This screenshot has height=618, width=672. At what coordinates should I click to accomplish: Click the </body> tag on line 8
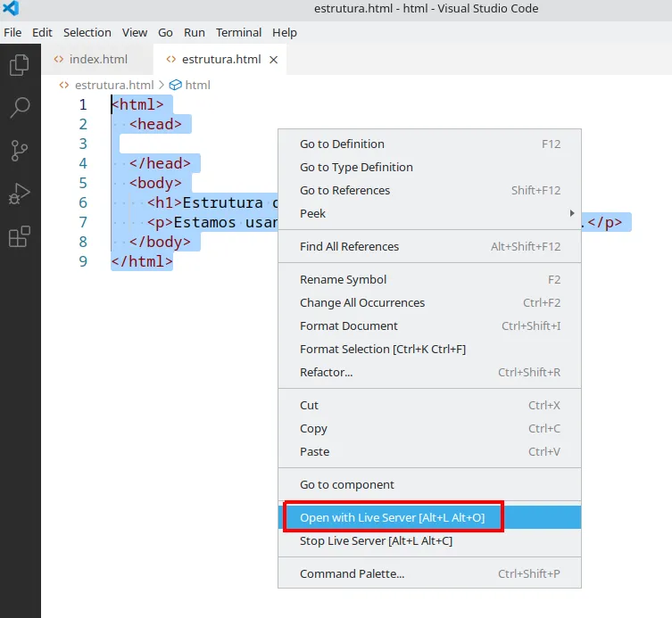click(160, 242)
